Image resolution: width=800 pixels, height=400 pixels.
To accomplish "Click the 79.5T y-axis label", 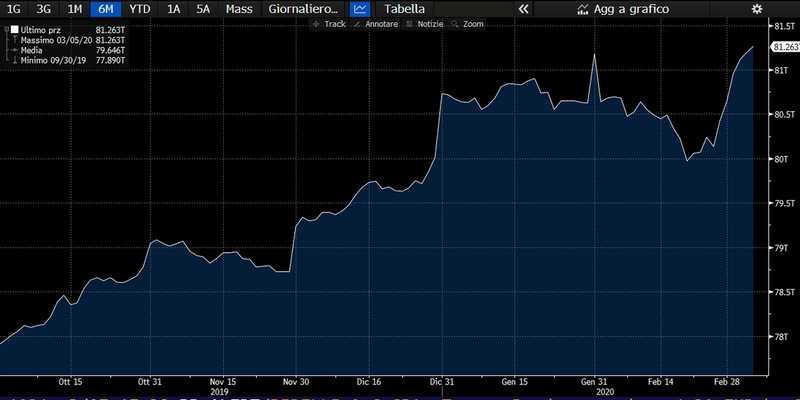I will click(785, 203).
